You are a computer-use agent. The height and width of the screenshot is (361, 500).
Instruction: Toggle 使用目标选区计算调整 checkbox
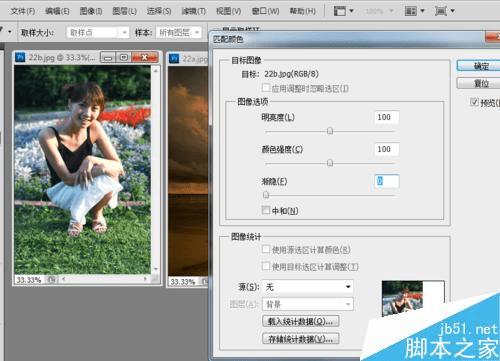(x=266, y=266)
